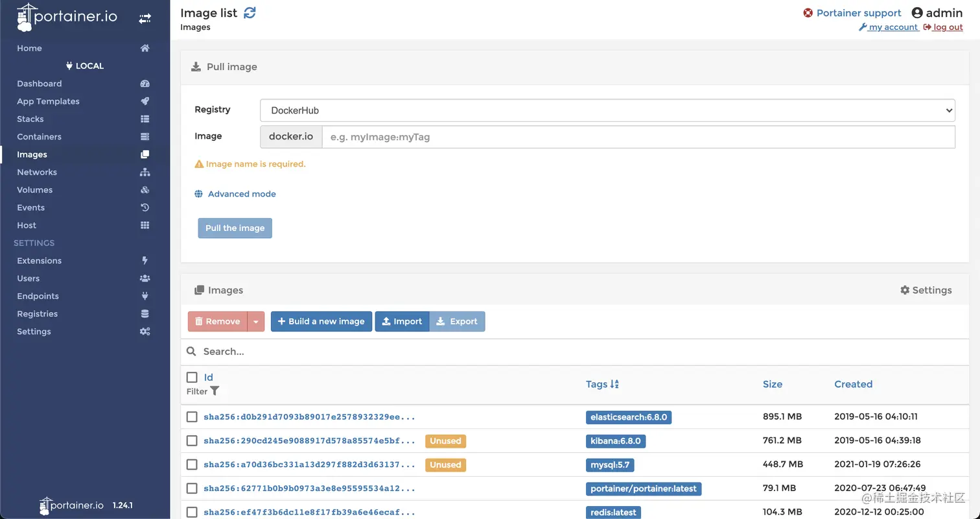Open image sha256:d0b291d7093b89017e2578932329ee...
980x519 pixels.
[309, 417]
